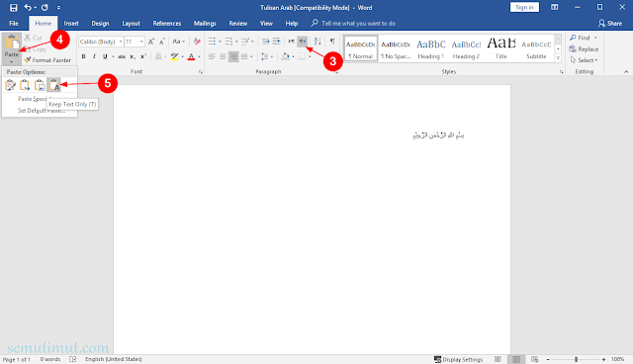Choose the Keep Source Formatting paste icon

[x=11, y=85]
